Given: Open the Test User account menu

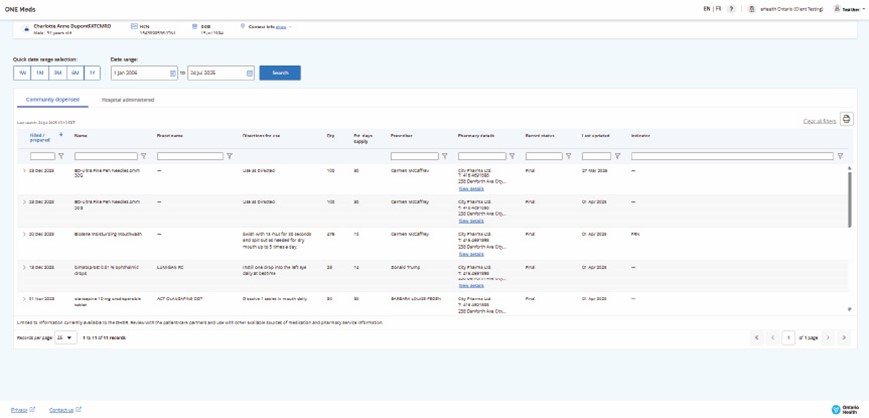Looking at the screenshot, I should pyautogui.click(x=851, y=9).
